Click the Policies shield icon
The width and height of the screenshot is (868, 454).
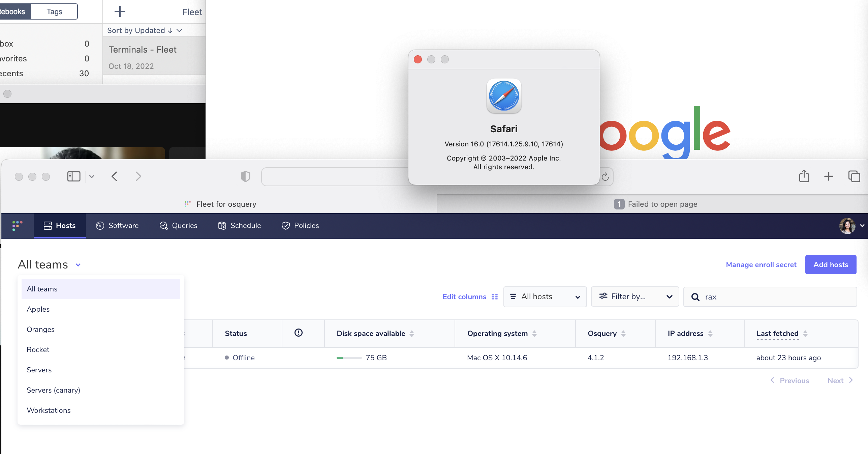coord(285,226)
